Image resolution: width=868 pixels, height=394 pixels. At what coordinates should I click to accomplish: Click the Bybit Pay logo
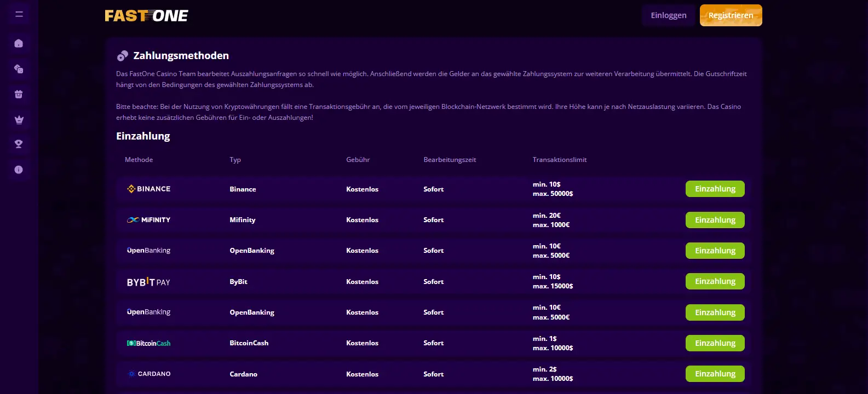148,282
